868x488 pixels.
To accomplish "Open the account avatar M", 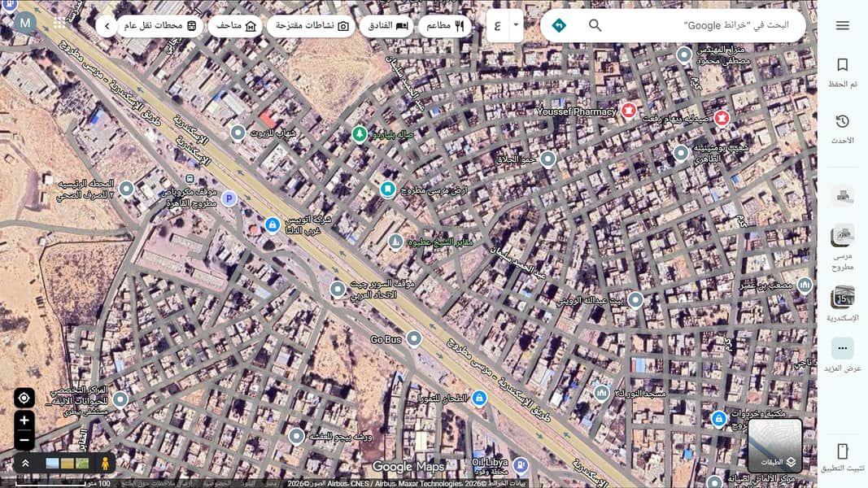I will (x=25, y=24).
